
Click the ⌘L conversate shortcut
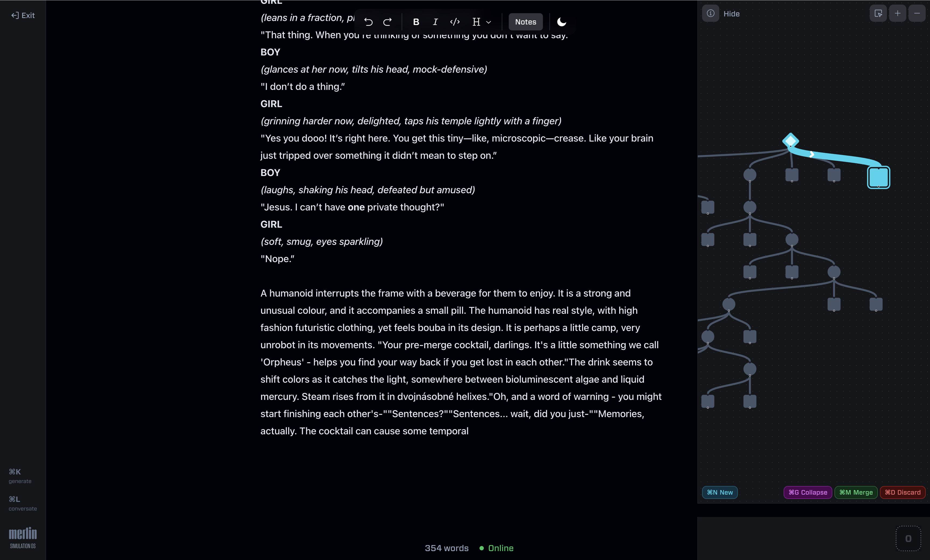click(23, 503)
